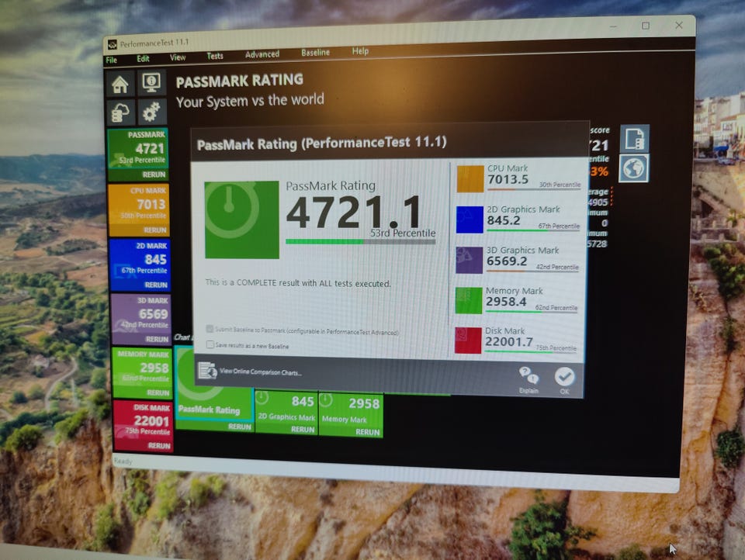Click the View Online Comparison Charts icon

[207, 371]
